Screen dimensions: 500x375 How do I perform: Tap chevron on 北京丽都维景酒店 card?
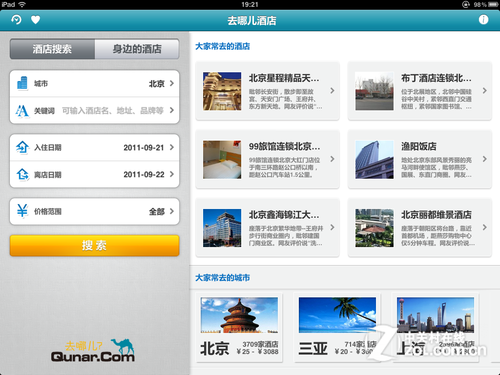(x=484, y=227)
